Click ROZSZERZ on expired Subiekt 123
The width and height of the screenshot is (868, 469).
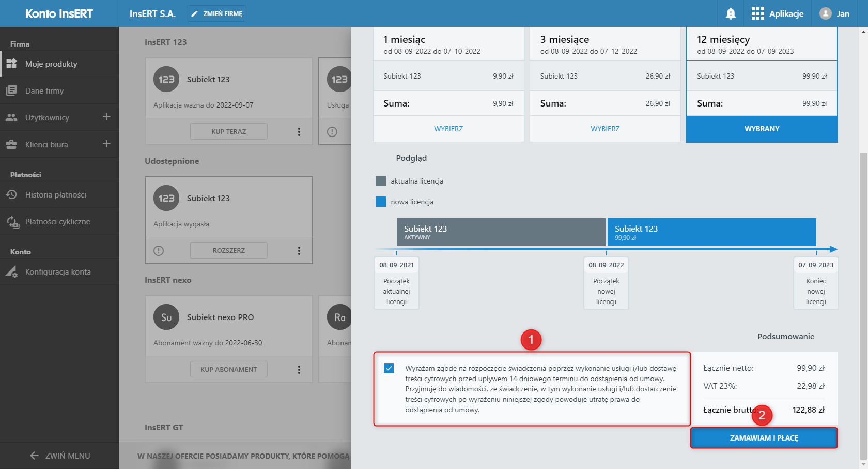[229, 250]
